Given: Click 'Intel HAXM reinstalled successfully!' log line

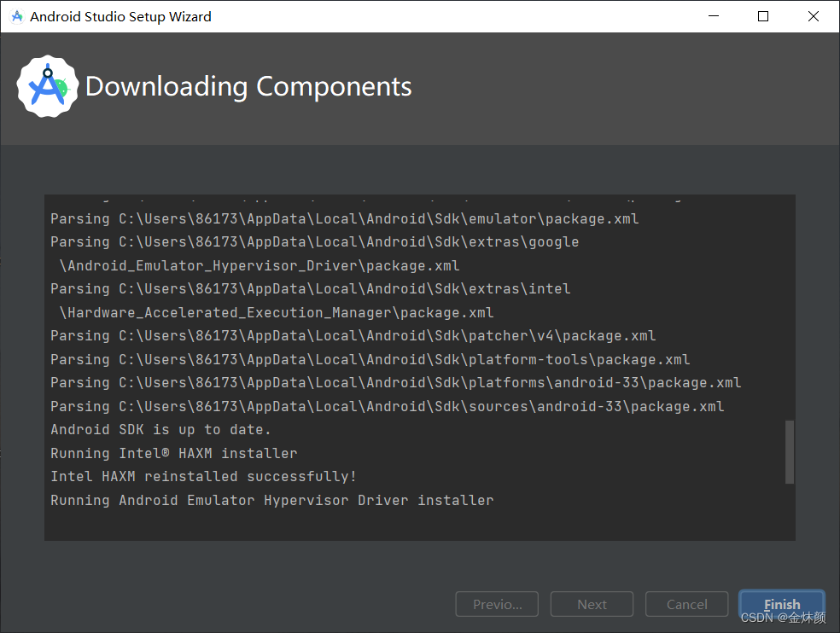Looking at the screenshot, I should click(x=203, y=476).
